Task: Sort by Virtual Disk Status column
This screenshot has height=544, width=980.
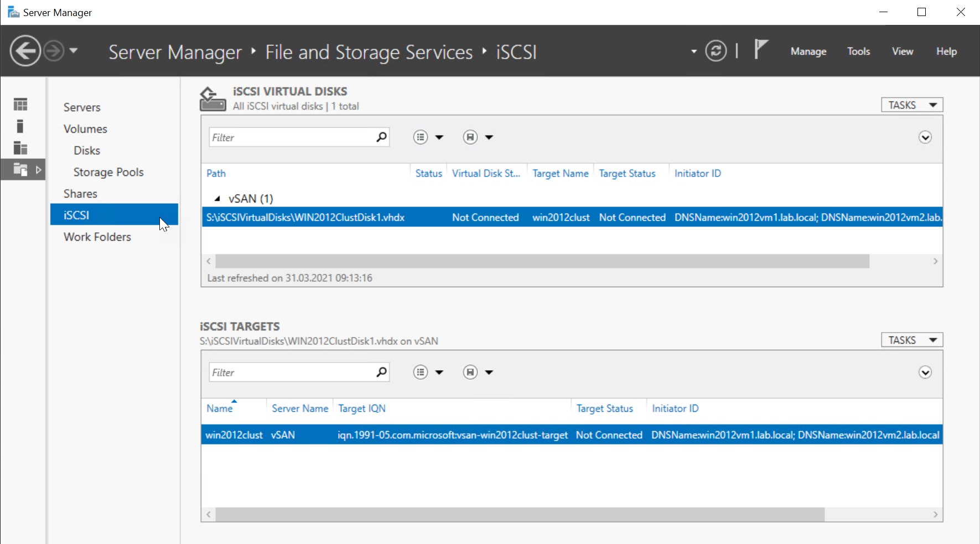Action: [486, 173]
